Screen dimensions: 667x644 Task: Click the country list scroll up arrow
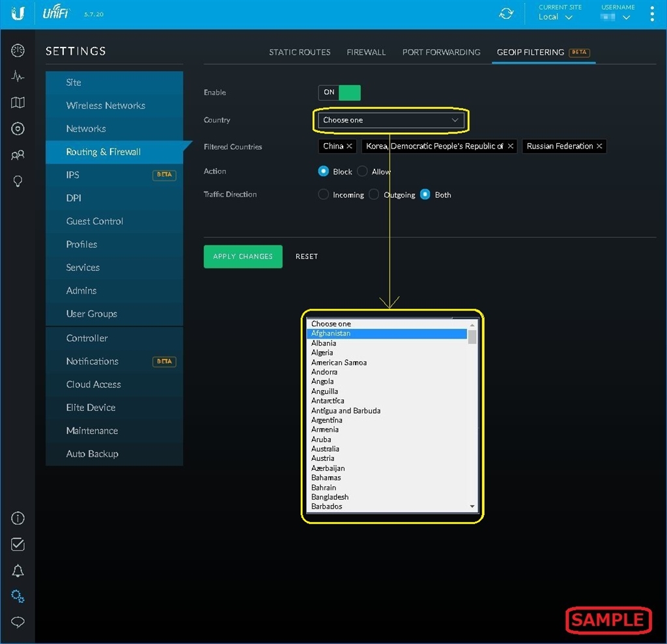click(472, 324)
